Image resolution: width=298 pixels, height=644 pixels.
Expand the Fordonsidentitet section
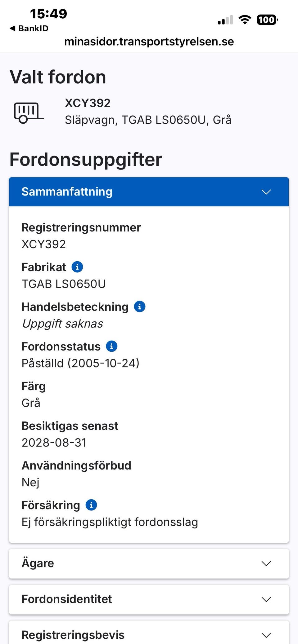click(149, 599)
